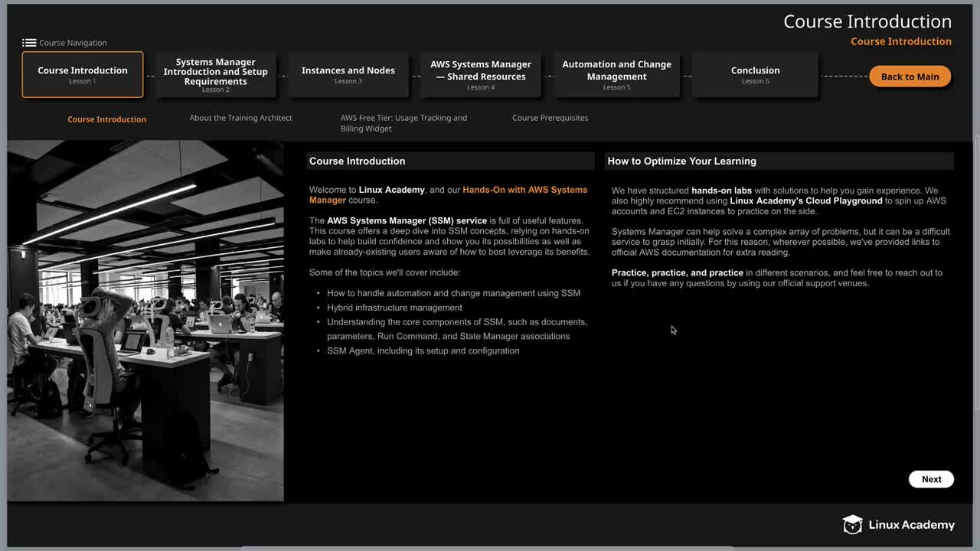Click the Linux Academy's Cloud Playground text
Viewport: 980px width, 551px height.
(x=806, y=201)
